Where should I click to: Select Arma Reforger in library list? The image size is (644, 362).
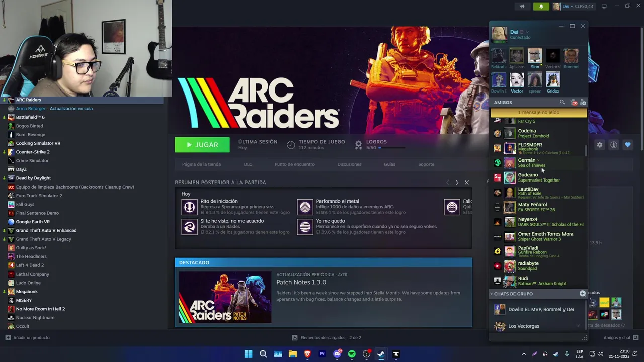(x=82, y=108)
